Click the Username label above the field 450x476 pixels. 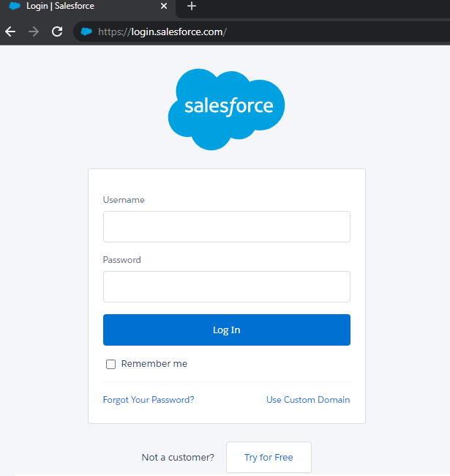pyautogui.click(x=124, y=200)
